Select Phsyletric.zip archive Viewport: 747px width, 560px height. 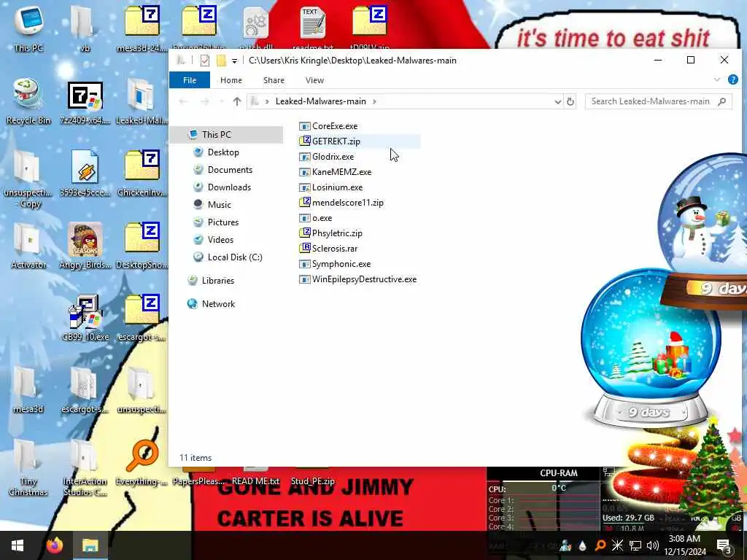click(x=330, y=233)
